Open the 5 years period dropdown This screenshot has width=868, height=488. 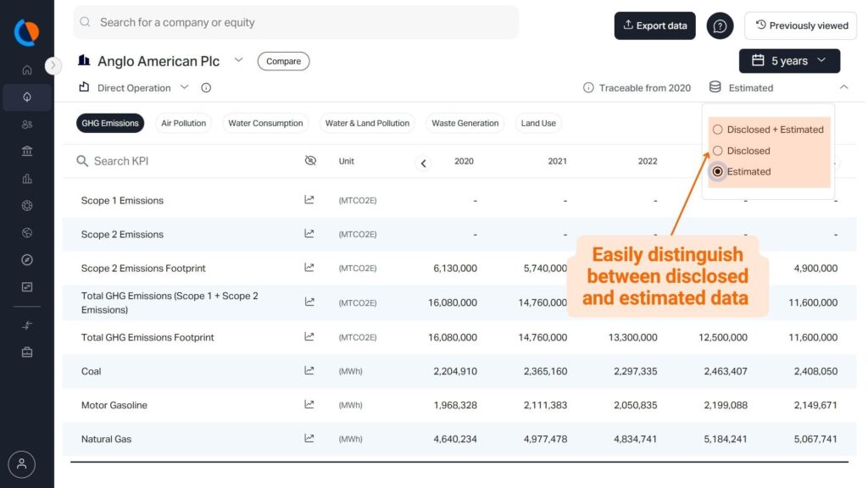[x=789, y=61]
